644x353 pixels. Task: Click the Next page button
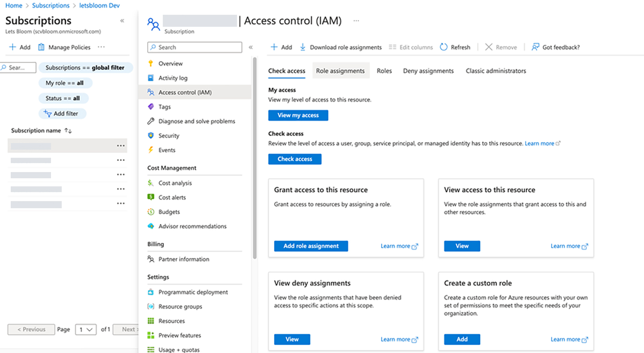(126, 329)
